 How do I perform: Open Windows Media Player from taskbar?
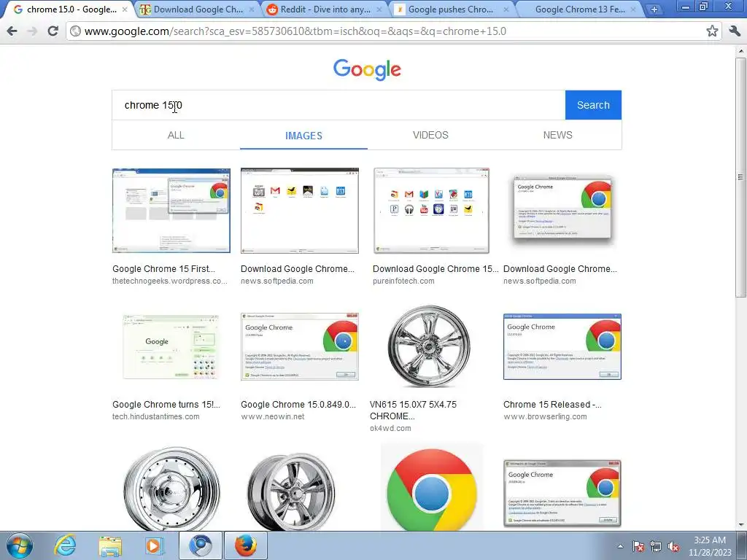155,546
